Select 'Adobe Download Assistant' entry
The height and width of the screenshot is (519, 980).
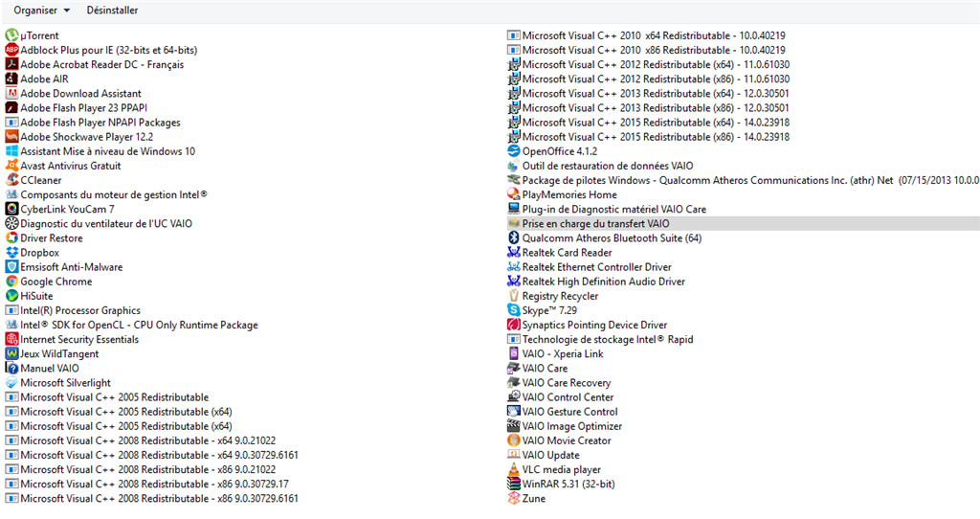click(x=80, y=94)
